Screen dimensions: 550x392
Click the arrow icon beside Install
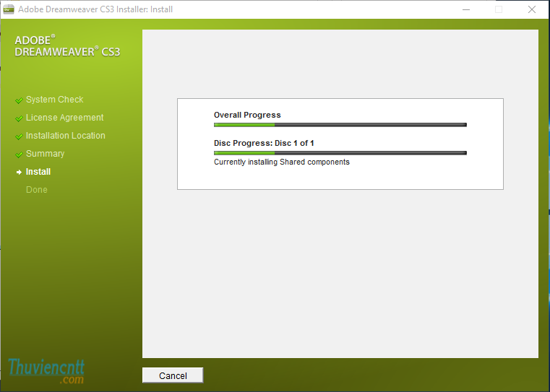[x=19, y=172]
